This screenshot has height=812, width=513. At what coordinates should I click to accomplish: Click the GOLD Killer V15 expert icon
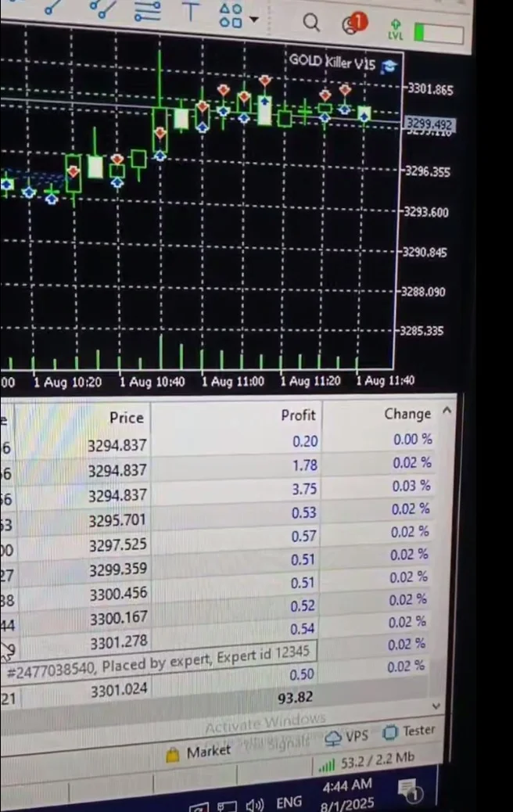pyautogui.click(x=389, y=65)
